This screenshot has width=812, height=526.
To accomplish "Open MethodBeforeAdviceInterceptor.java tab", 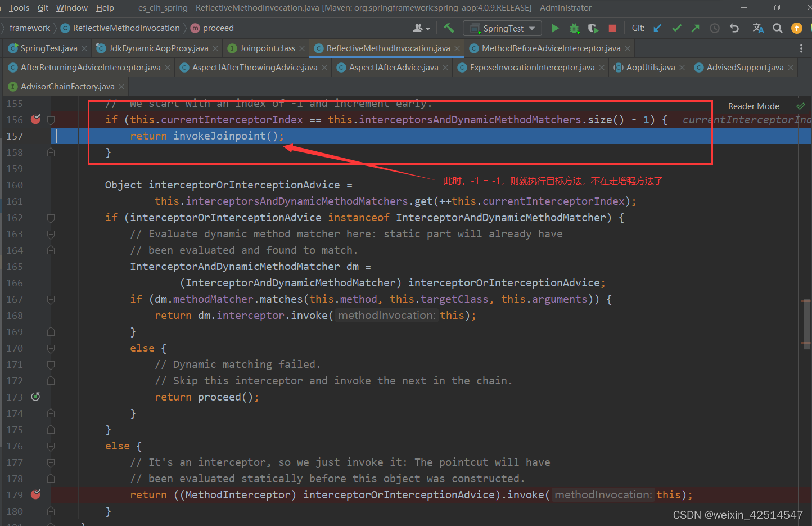I will (x=551, y=48).
